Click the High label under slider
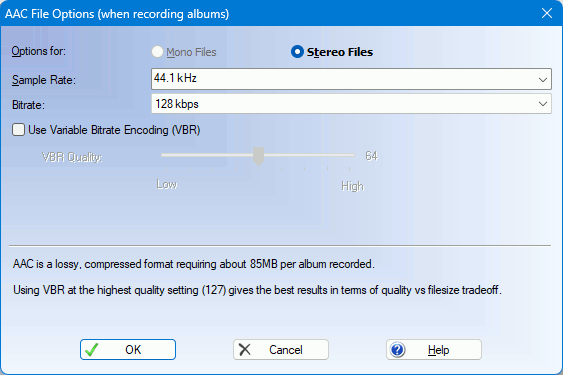The height and width of the screenshot is (375, 563). coord(353,186)
